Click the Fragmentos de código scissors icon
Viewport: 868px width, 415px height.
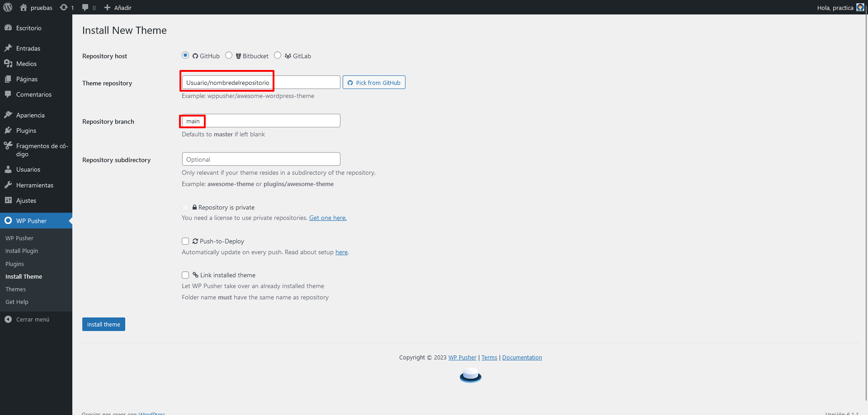point(8,146)
